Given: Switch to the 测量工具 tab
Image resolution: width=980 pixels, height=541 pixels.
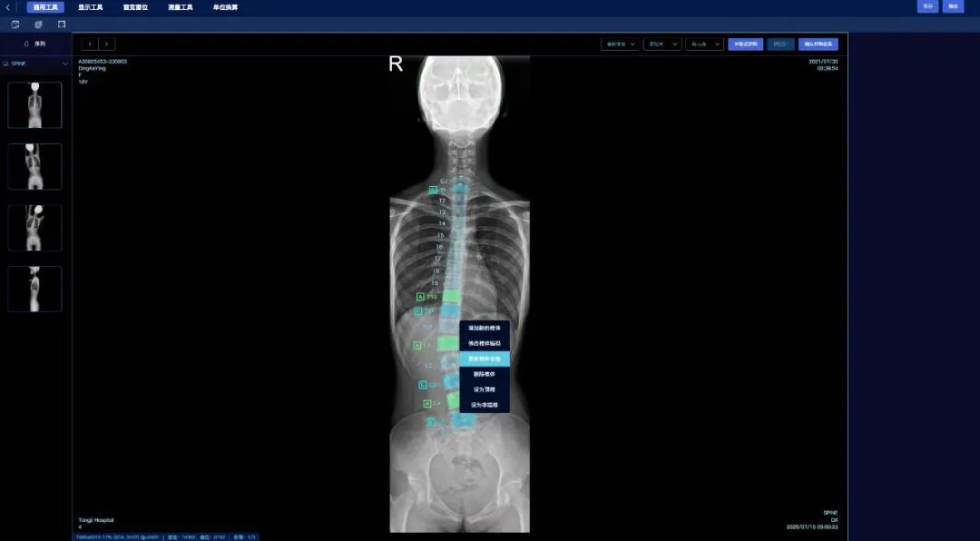Looking at the screenshot, I should point(181,7).
